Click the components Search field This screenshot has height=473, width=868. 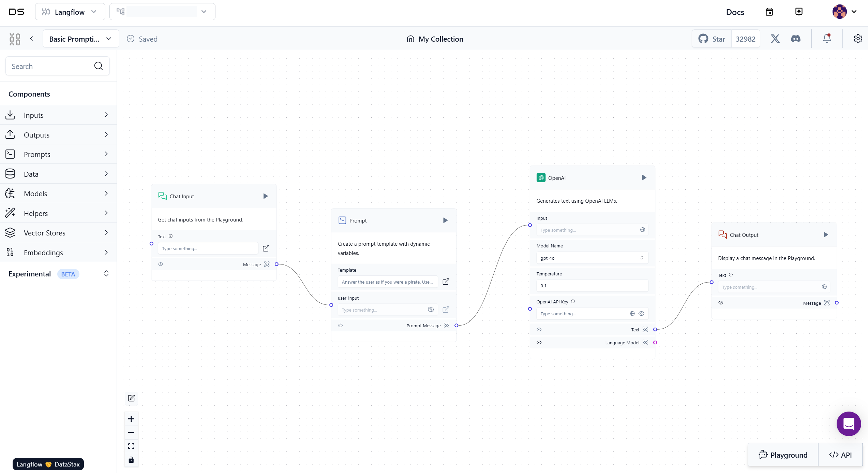coord(51,66)
